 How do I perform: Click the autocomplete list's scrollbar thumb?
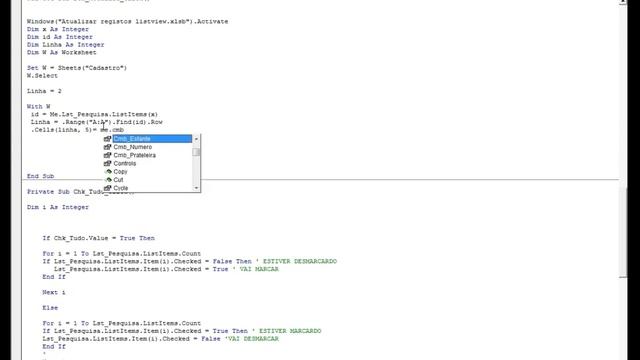pyautogui.click(x=196, y=152)
